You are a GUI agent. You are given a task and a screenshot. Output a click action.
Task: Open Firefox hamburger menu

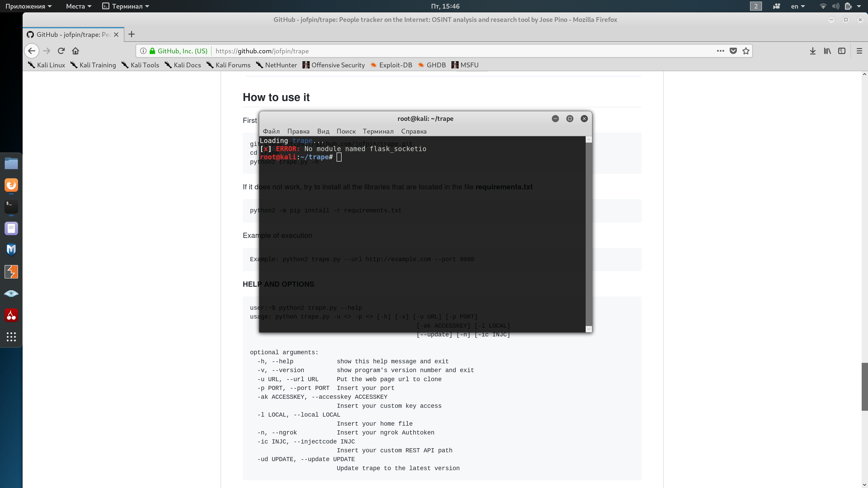[859, 51]
